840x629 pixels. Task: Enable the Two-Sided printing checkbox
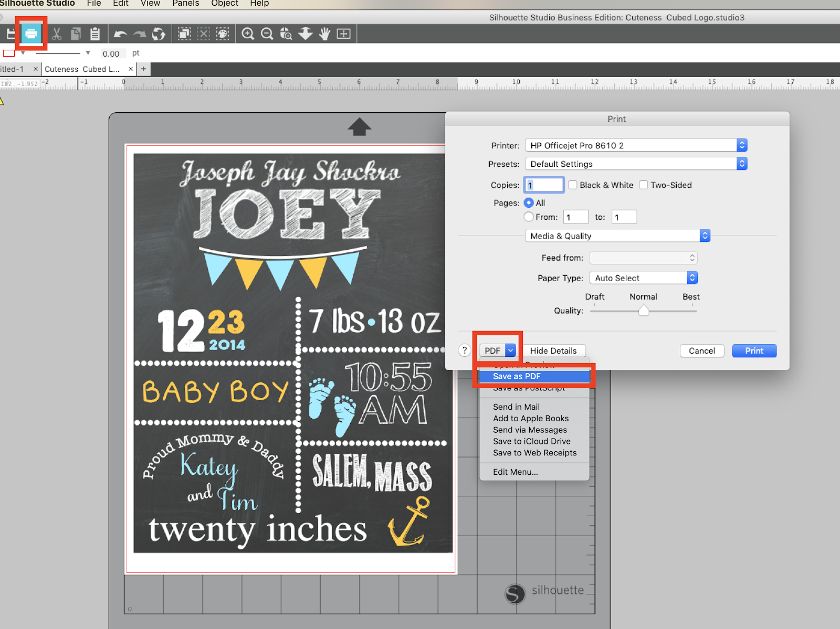644,185
